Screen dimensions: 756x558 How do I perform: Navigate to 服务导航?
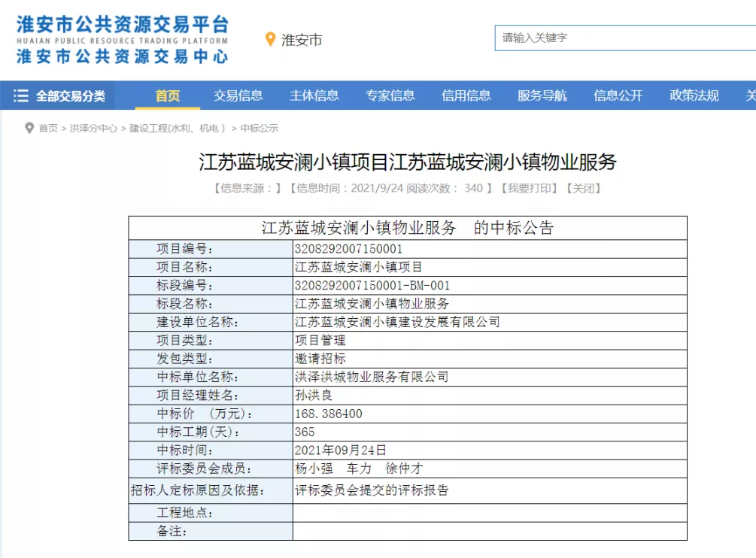542,96
